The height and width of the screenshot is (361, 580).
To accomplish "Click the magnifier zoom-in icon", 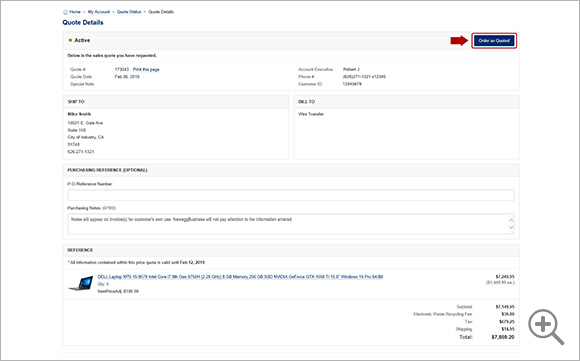I will (546, 327).
